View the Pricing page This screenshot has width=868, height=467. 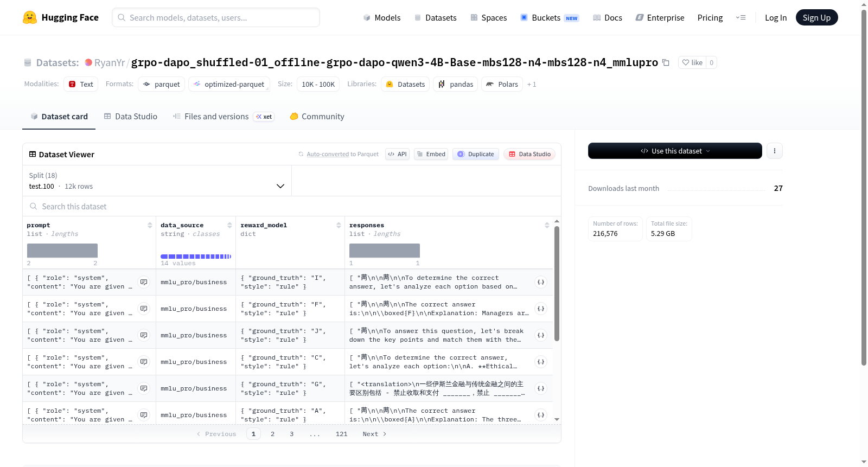(x=710, y=17)
